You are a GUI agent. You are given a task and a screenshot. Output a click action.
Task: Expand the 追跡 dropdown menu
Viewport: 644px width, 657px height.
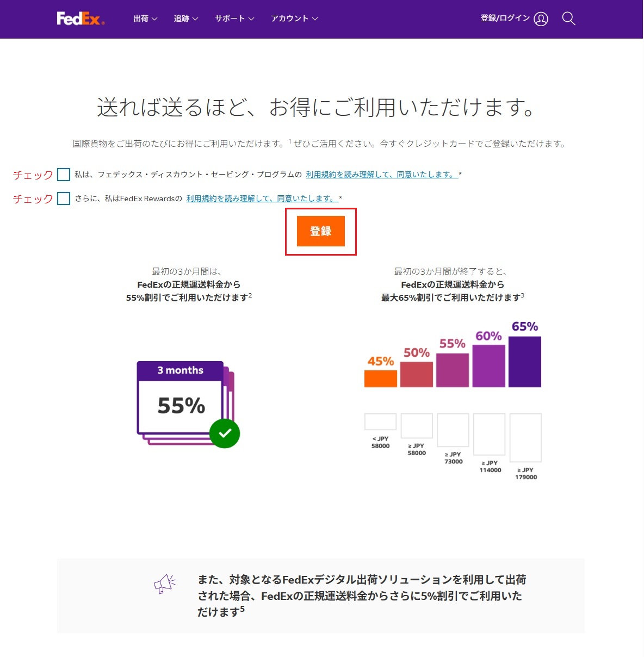185,18
